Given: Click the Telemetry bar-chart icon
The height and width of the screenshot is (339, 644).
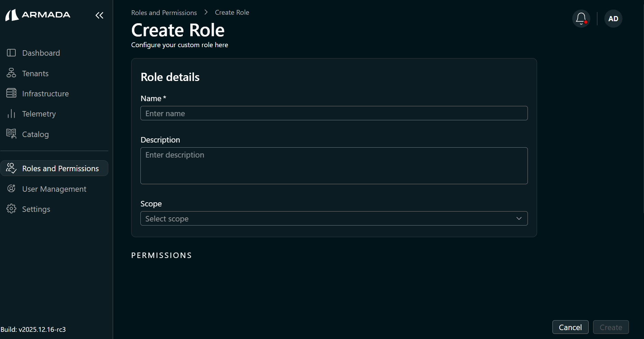Looking at the screenshot, I should (x=11, y=113).
